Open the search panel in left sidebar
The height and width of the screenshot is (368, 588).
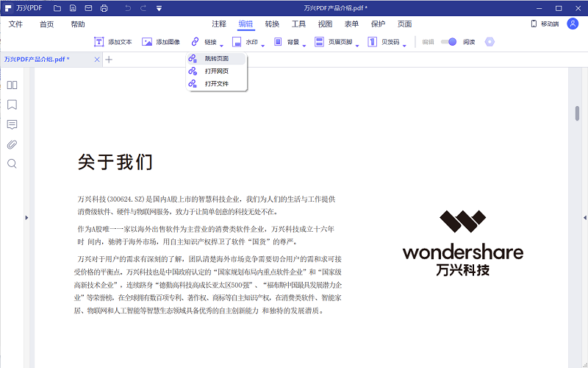tap(12, 163)
